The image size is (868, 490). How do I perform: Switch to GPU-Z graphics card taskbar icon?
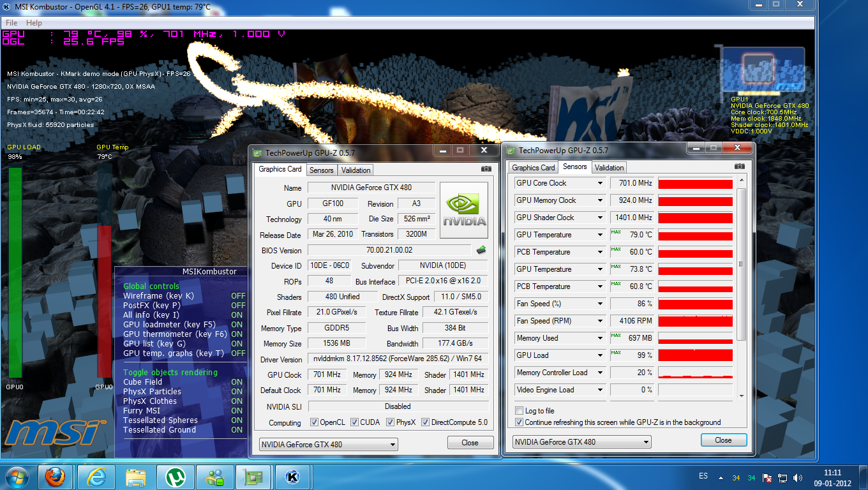coord(253,476)
